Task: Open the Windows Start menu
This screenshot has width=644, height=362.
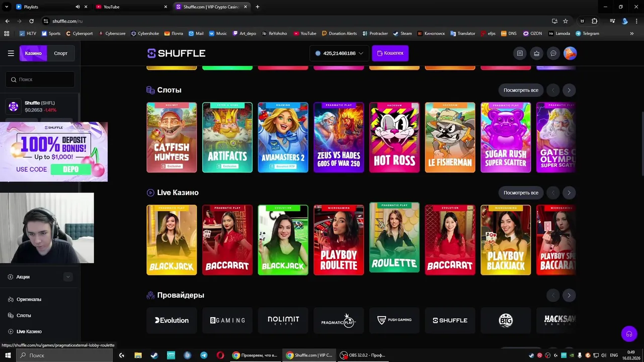Action: 8,355
